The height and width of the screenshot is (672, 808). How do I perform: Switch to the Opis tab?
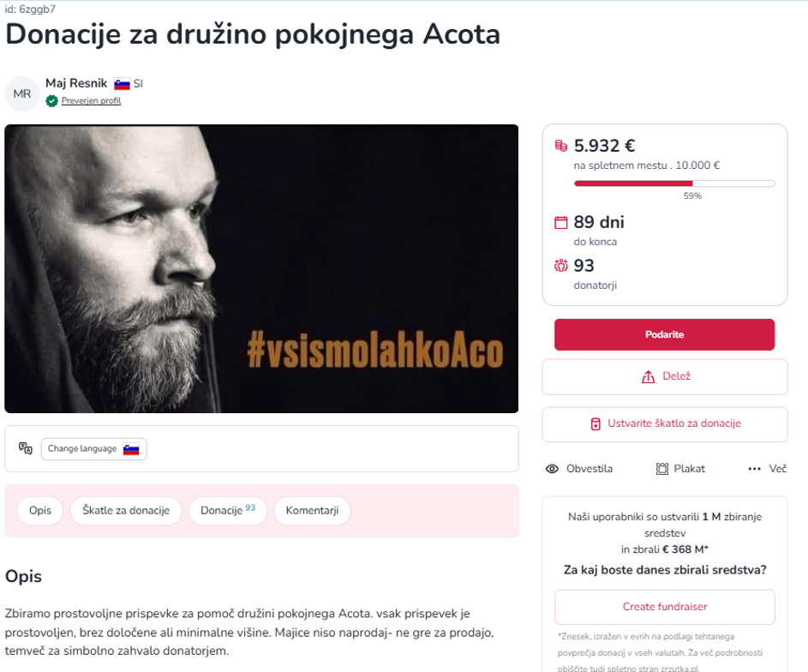40,511
